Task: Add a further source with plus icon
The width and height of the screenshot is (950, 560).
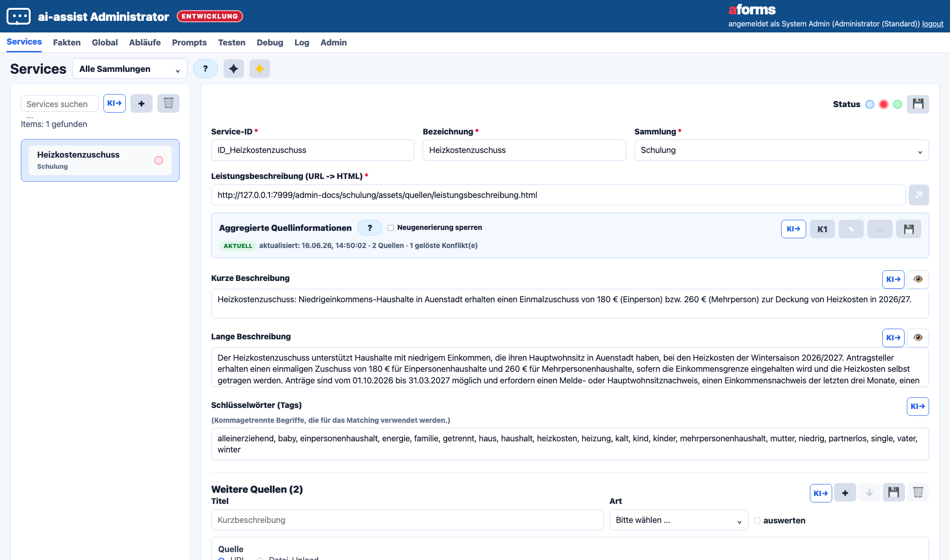Action: click(x=845, y=493)
